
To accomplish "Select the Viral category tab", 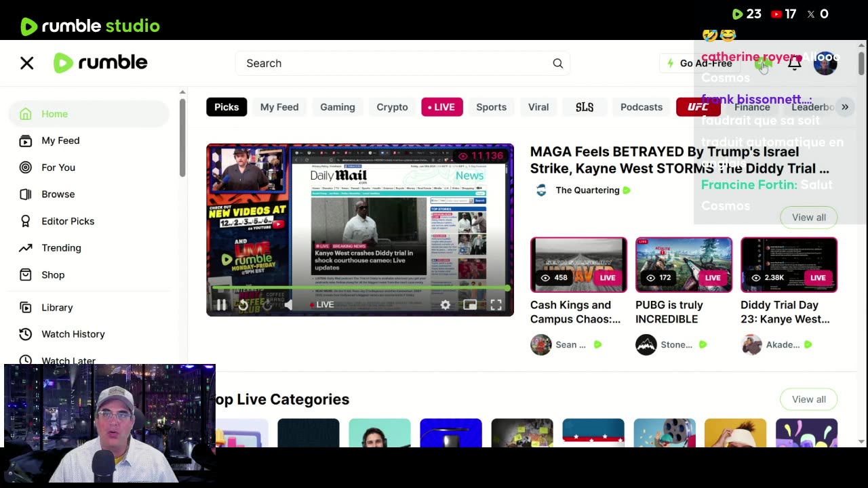I will 538,107.
